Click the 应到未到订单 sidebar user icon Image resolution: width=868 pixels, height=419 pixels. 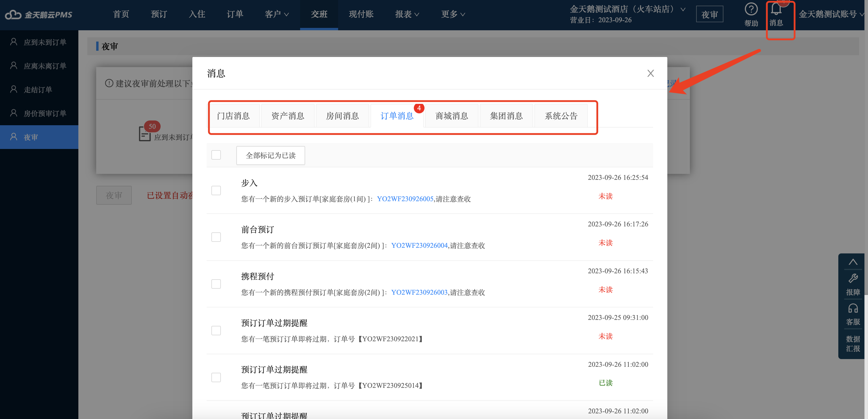point(14,42)
